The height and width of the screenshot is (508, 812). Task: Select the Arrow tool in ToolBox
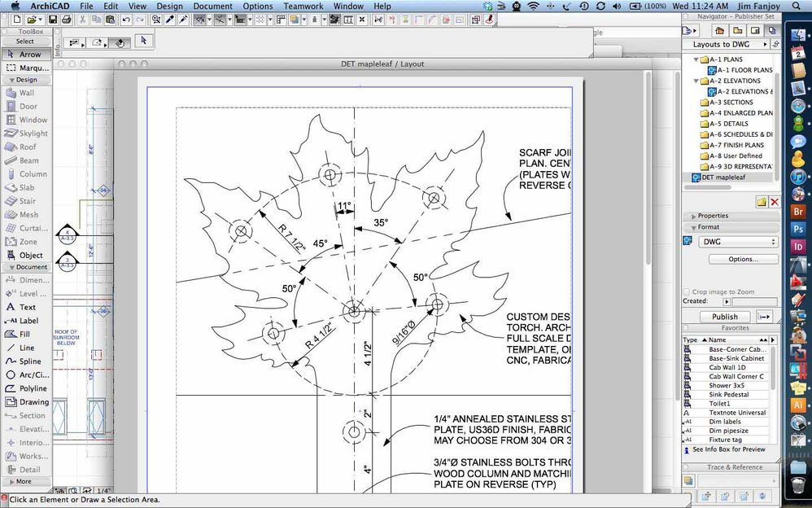pos(26,55)
